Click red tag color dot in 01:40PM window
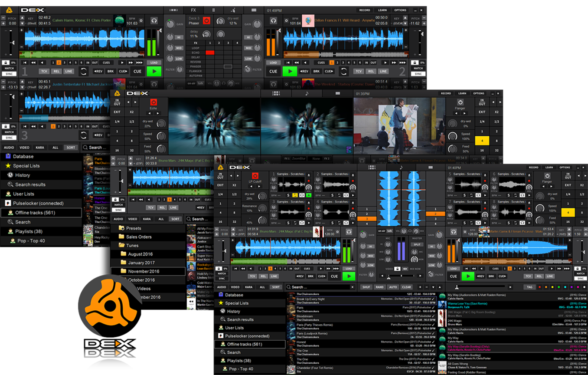The image size is (588, 375). pyautogui.click(x=539, y=287)
